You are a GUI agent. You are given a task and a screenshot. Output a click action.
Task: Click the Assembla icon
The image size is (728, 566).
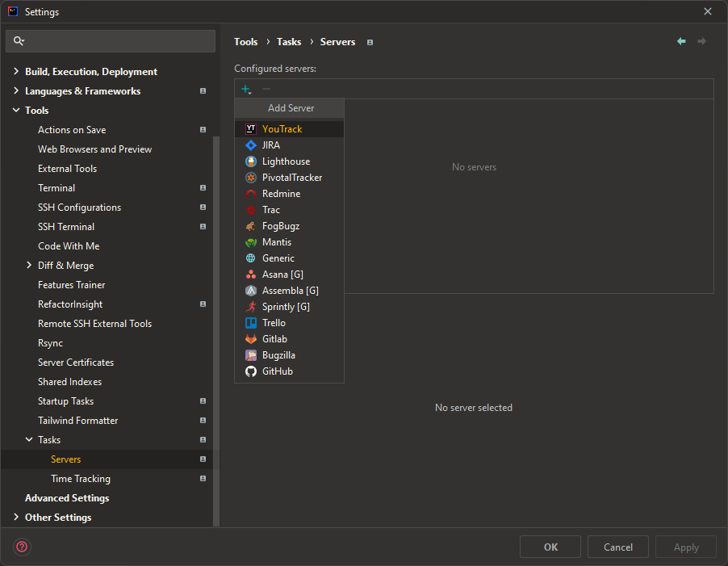(x=251, y=291)
